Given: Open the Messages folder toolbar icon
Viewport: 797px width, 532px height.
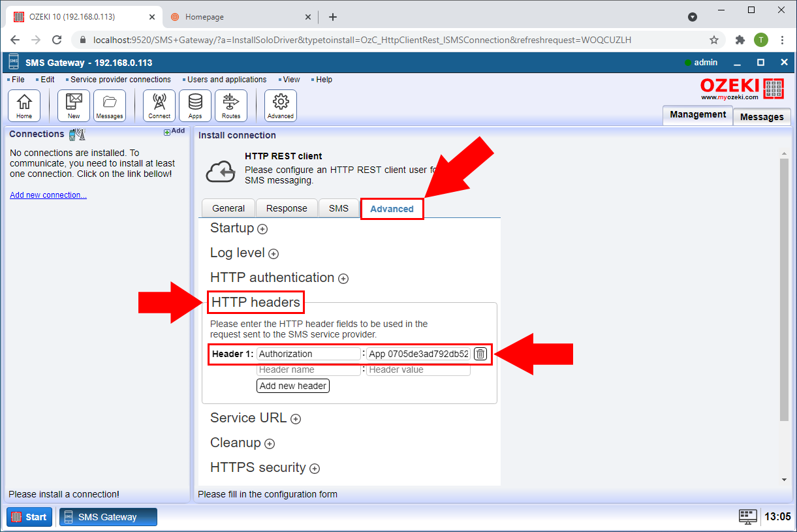Looking at the screenshot, I should point(110,106).
